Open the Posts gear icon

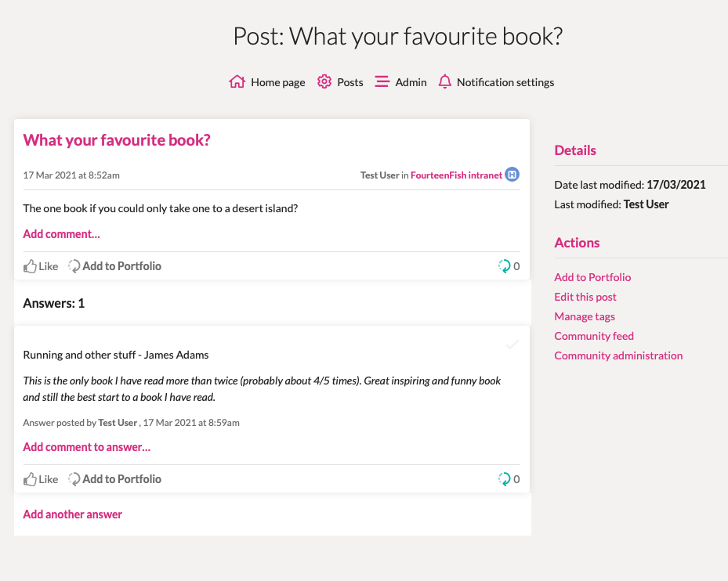pyautogui.click(x=324, y=81)
